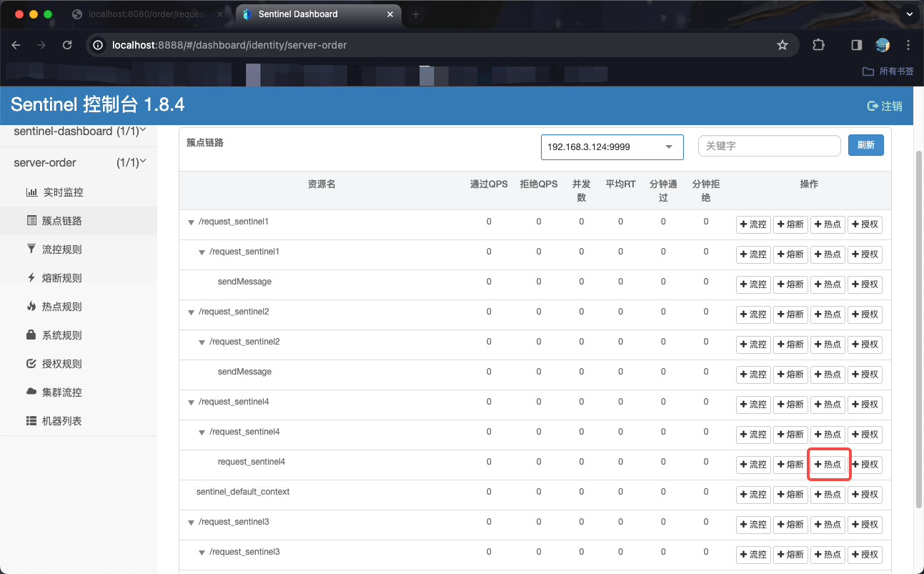Collapse top-level /request_sentinel2 row triangle
The image size is (924, 574).
(x=191, y=312)
